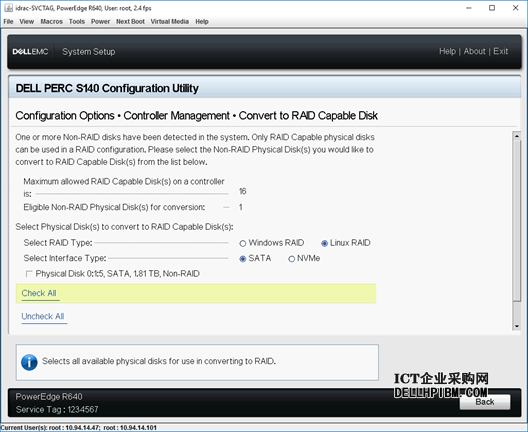Open the Virtual Media menu

click(x=169, y=22)
